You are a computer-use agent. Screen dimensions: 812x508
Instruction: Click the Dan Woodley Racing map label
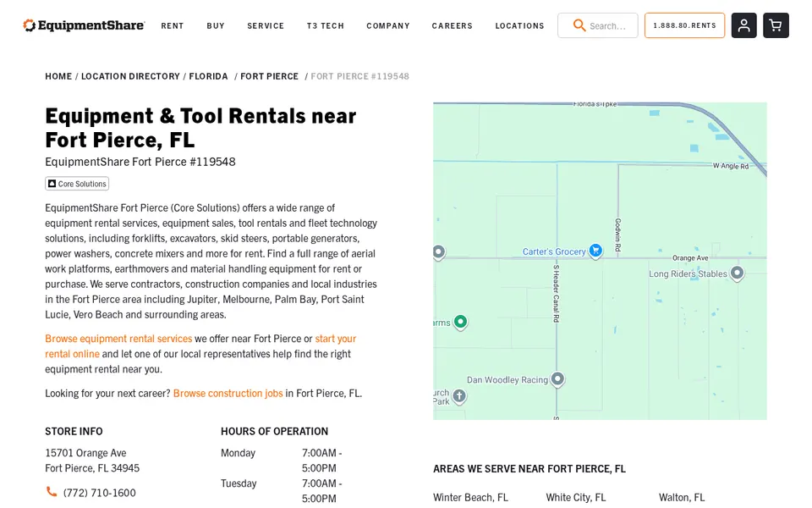[507, 379]
